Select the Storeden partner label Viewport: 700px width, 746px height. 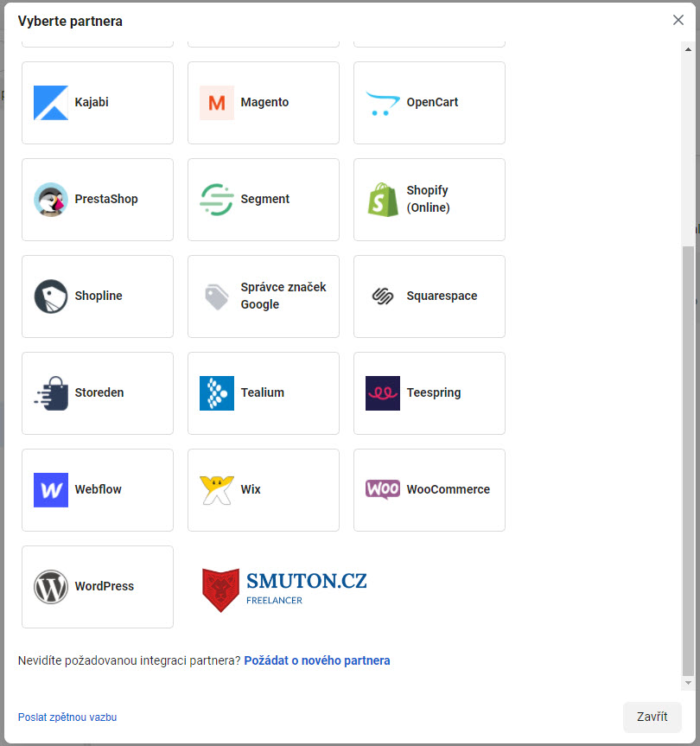click(x=99, y=392)
